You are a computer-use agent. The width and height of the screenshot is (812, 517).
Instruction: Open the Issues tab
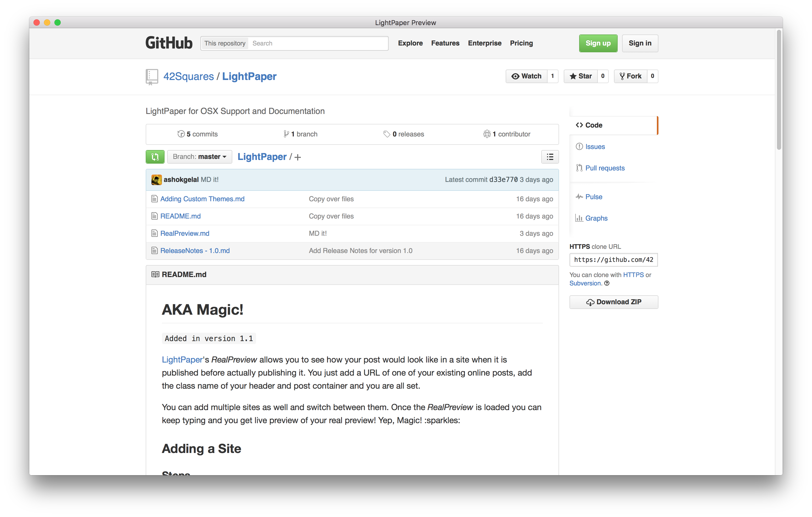595,147
